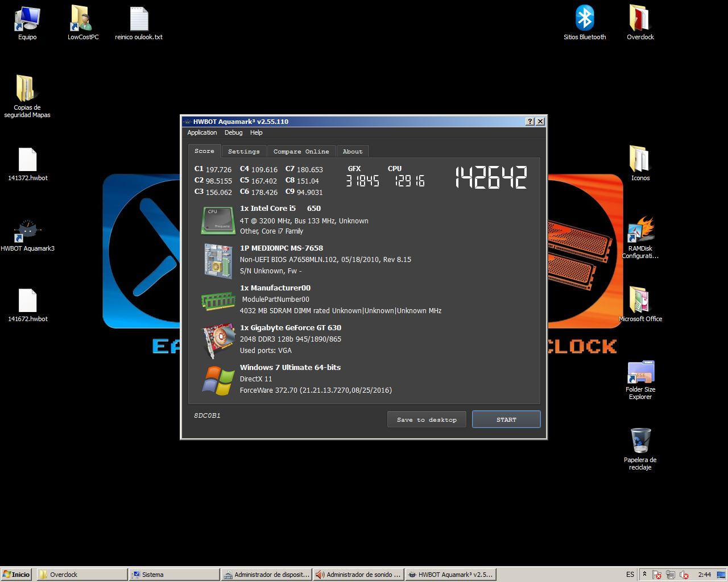Click the graphics card icon in Aquamark
728x582 pixels.
[219, 340]
